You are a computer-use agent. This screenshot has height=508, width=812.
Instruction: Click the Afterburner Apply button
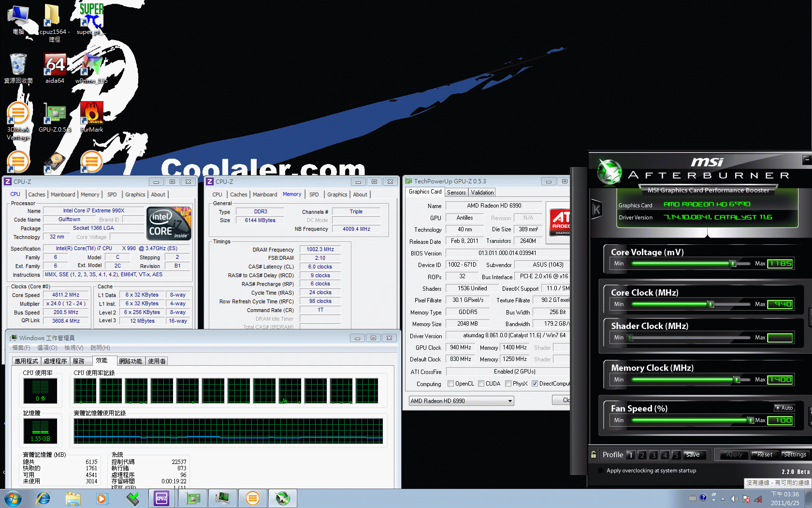point(734,455)
